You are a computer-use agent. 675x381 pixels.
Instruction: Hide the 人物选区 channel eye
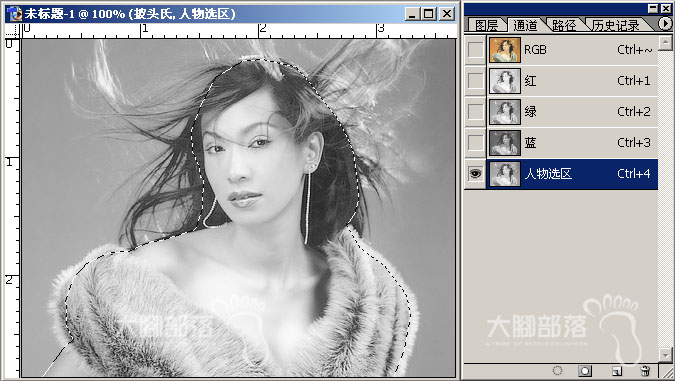[x=475, y=173]
